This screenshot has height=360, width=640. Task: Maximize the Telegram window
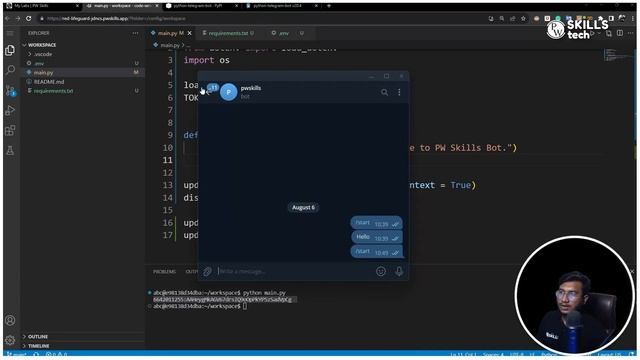386,76
